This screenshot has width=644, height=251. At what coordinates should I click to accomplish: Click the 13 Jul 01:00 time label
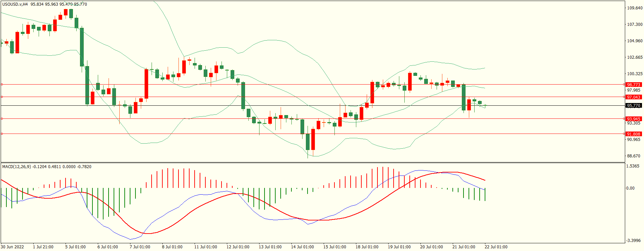(x=270, y=247)
